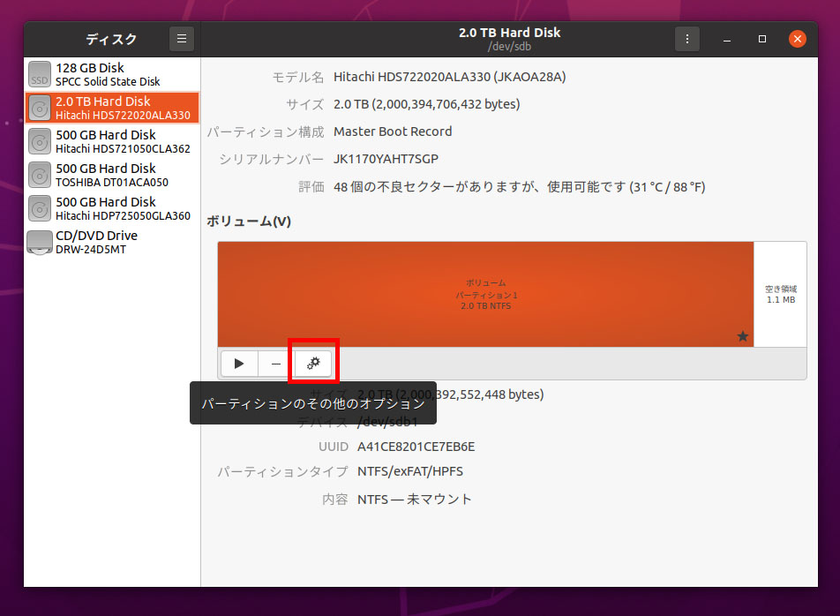Viewport: 840px width, 616px height.
Task: Select the 1.1 MB free space block
Action: (780, 294)
